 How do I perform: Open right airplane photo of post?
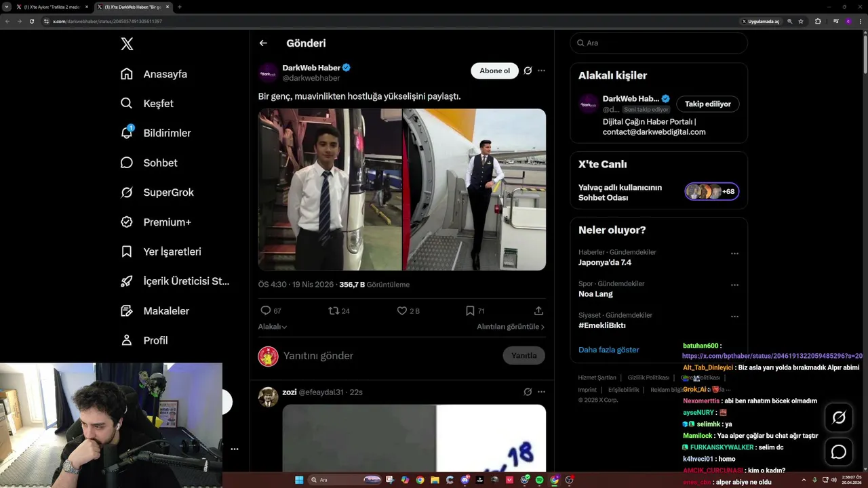point(475,190)
